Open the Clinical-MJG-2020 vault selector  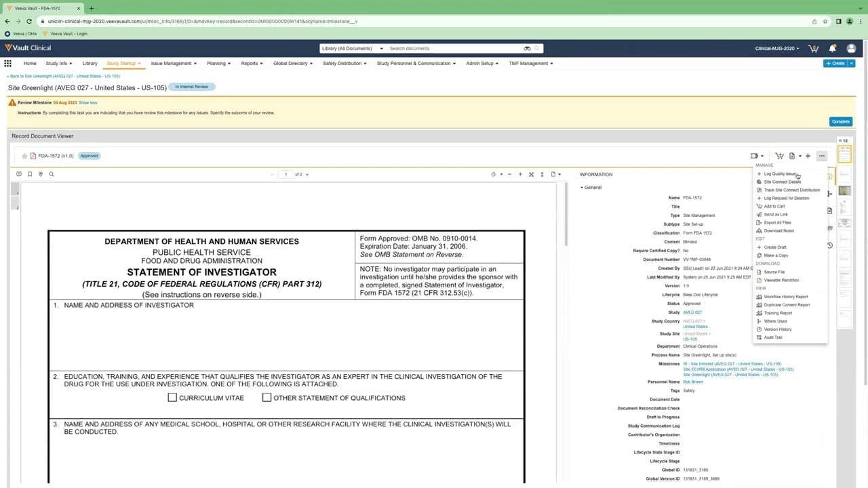pyautogui.click(x=777, y=49)
